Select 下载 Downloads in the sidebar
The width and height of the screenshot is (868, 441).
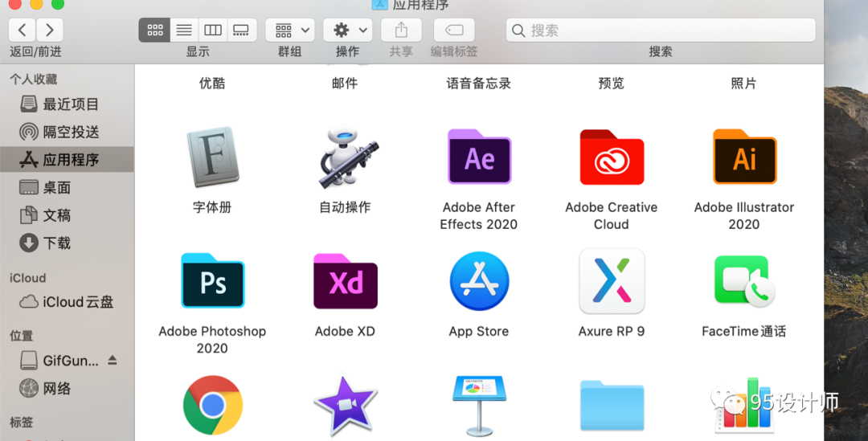click(x=67, y=243)
